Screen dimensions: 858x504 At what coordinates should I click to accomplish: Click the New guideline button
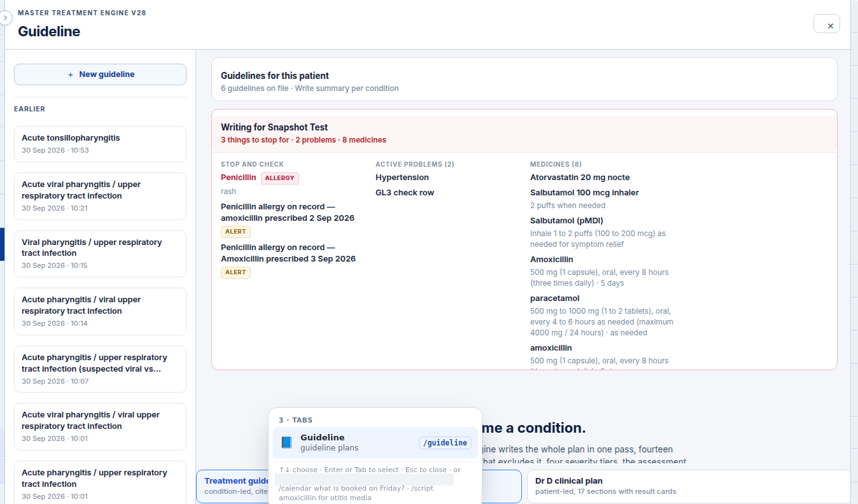coord(100,74)
